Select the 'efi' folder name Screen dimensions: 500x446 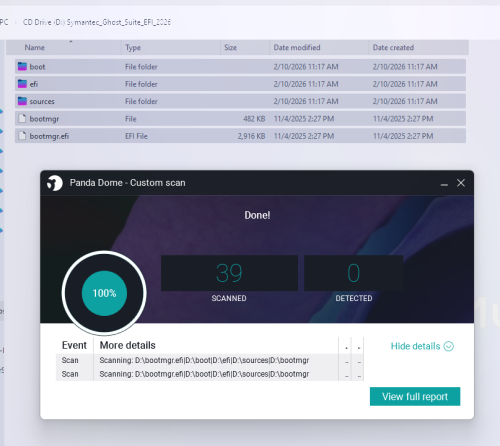pyautogui.click(x=34, y=84)
